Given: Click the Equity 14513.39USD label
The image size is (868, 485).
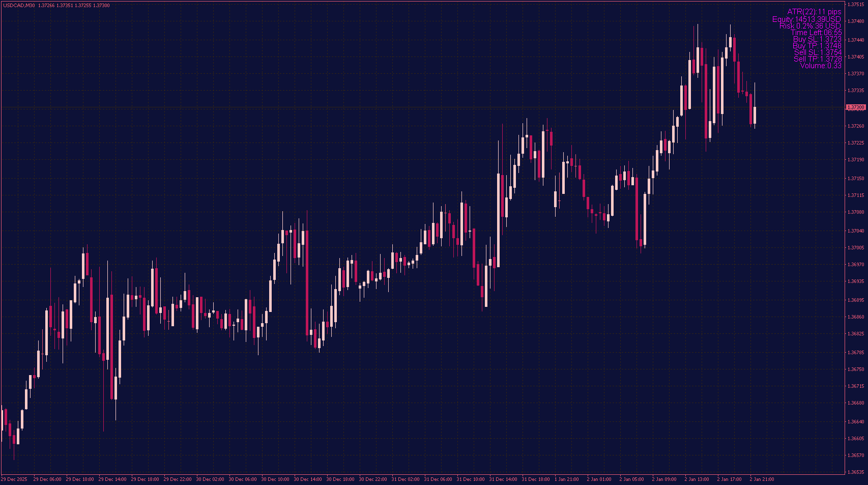Looking at the screenshot, I should [806, 19].
